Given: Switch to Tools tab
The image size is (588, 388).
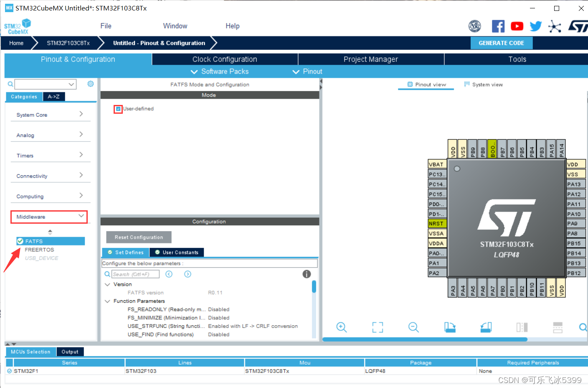Looking at the screenshot, I should coord(517,59).
